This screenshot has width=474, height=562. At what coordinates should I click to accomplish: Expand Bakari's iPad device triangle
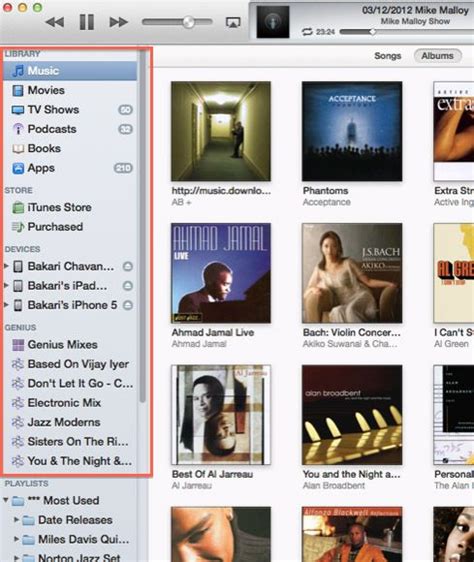6,285
